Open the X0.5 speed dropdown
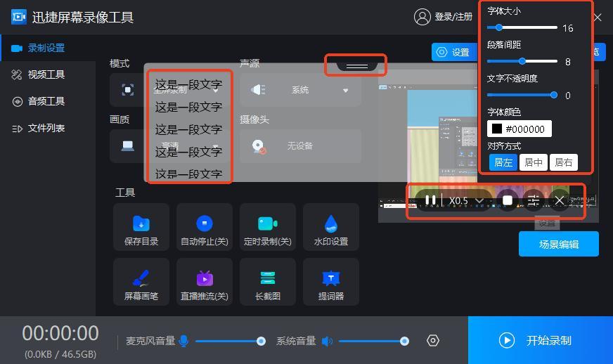The width and height of the screenshot is (613, 364). point(466,200)
